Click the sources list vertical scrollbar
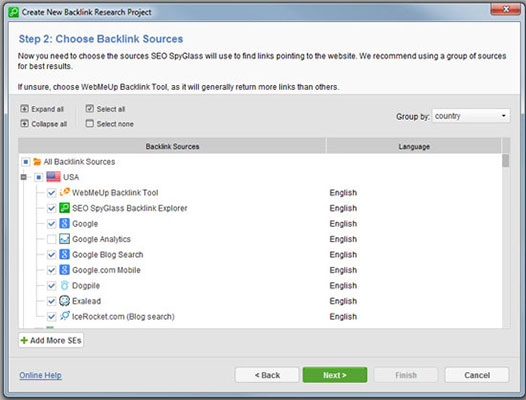Screen dimensions: 526x400 [506, 240]
